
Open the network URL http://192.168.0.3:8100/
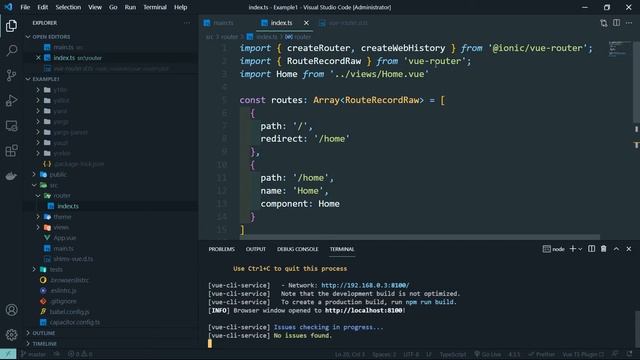tap(365, 285)
